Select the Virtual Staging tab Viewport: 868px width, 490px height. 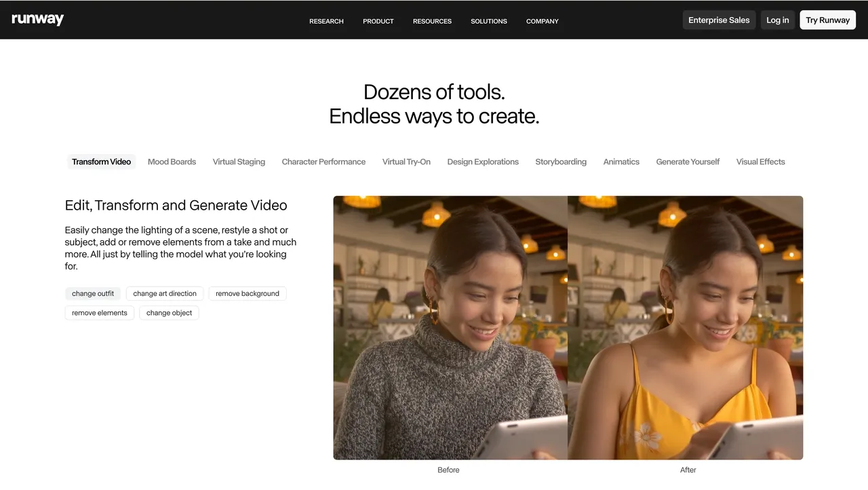click(x=239, y=162)
